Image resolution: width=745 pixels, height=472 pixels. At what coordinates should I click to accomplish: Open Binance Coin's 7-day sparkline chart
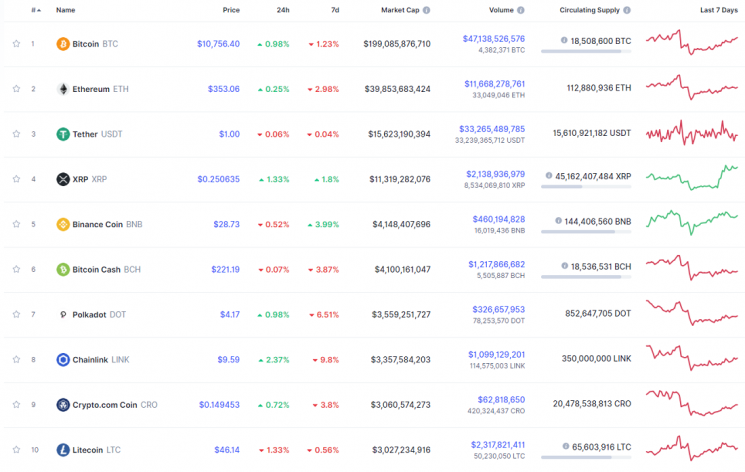pyautogui.click(x=692, y=222)
